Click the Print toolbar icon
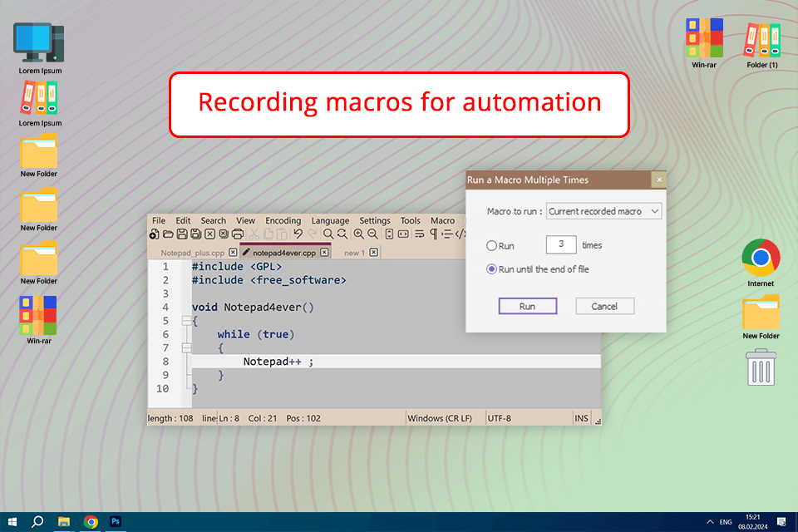Image resolution: width=798 pixels, height=532 pixels. [x=238, y=234]
